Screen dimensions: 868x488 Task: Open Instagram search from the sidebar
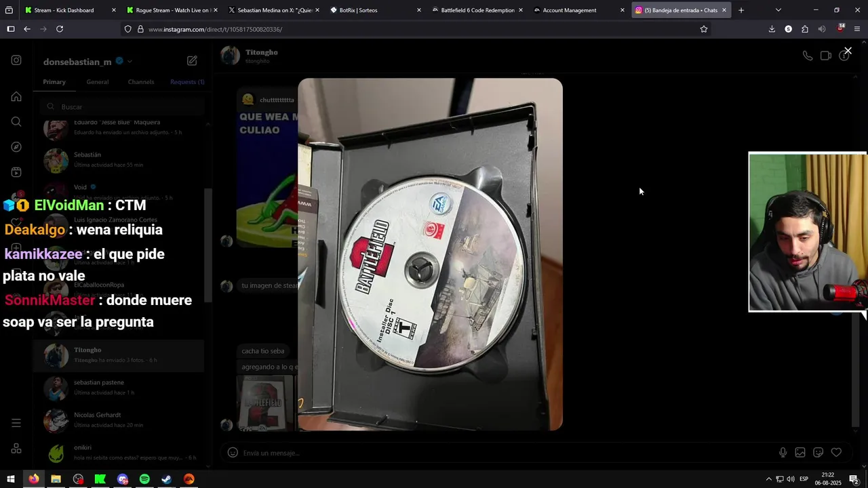16,122
